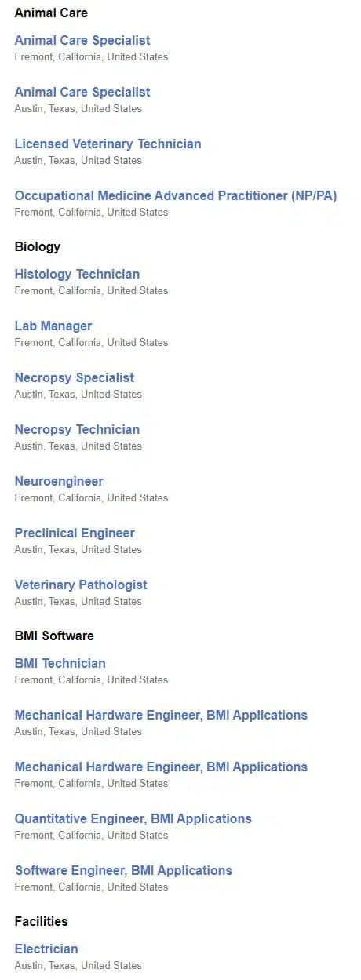Open Animal Care Specialist job in Fremont
361x980 pixels.
pos(82,40)
